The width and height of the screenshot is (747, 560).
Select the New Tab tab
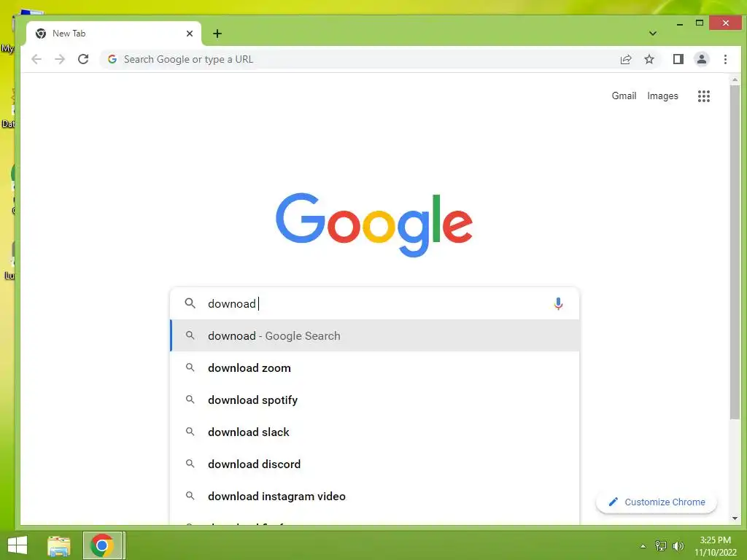click(114, 34)
